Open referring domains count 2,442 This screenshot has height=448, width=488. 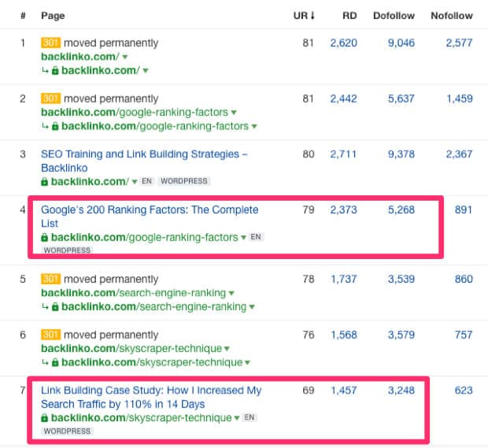344,98
